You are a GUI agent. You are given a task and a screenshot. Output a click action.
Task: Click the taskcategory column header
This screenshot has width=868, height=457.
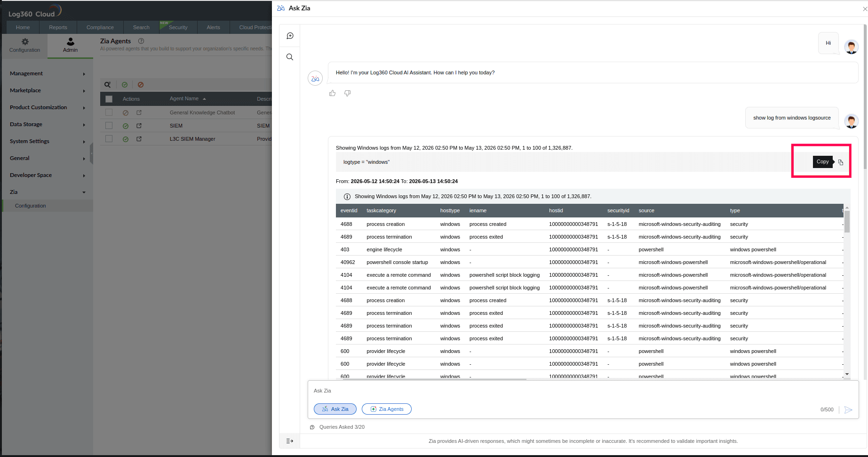point(381,210)
